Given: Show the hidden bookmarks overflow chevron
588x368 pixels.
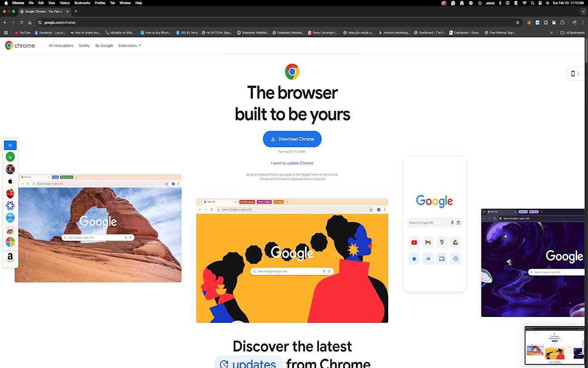Looking at the screenshot, I should pos(551,33).
